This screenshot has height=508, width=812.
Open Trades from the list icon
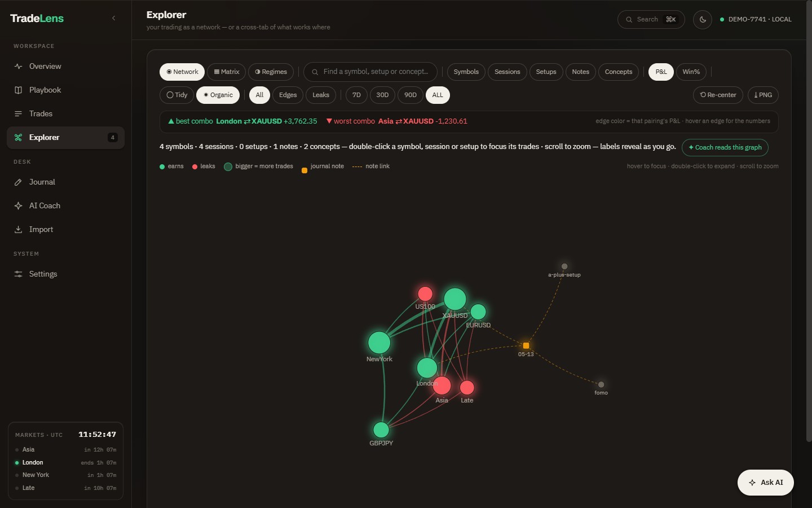[18, 113]
